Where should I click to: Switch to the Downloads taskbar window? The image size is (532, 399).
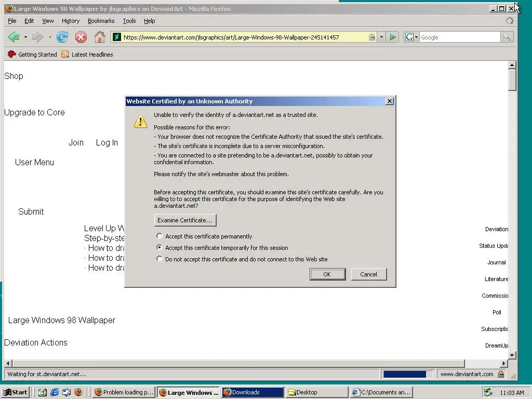253,392
